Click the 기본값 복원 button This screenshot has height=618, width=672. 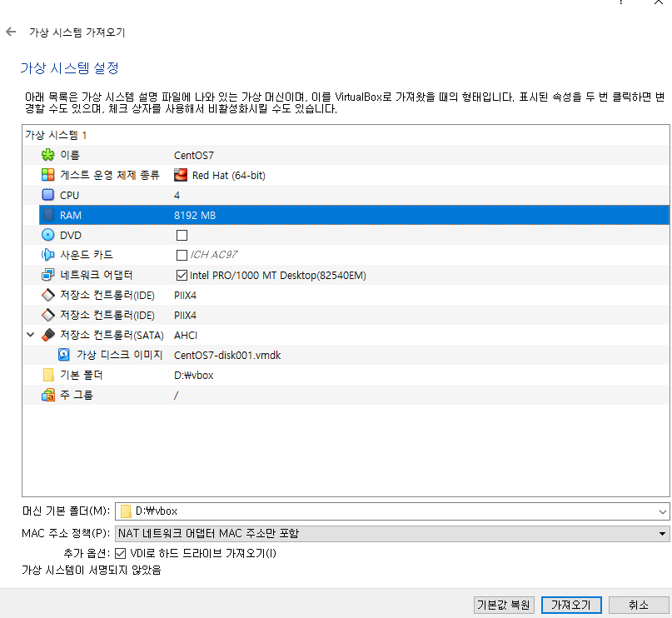pos(504,606)
